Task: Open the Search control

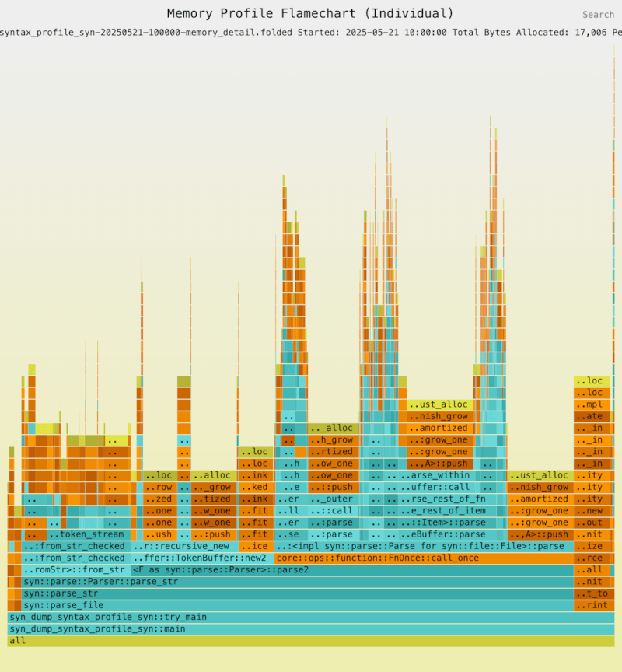Action: [598, 14]
